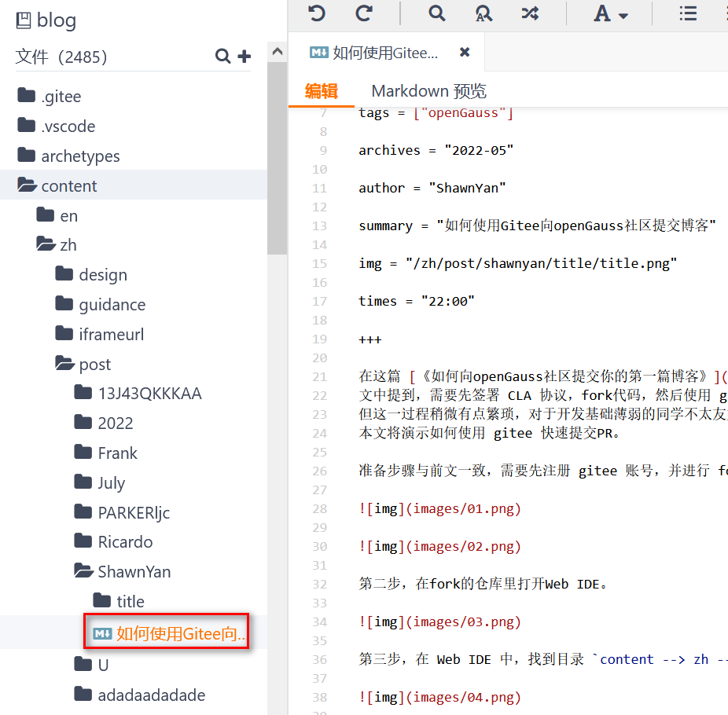This screenshot has height=715, width=728.
Task: Click the tags openGauss line
Action: tap(436, 112)
